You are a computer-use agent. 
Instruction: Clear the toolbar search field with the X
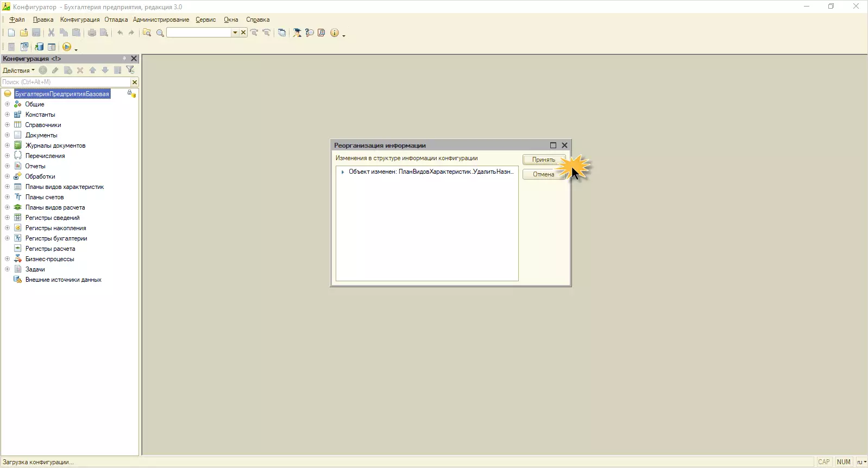pyautogui.click(x=243, y=33)
